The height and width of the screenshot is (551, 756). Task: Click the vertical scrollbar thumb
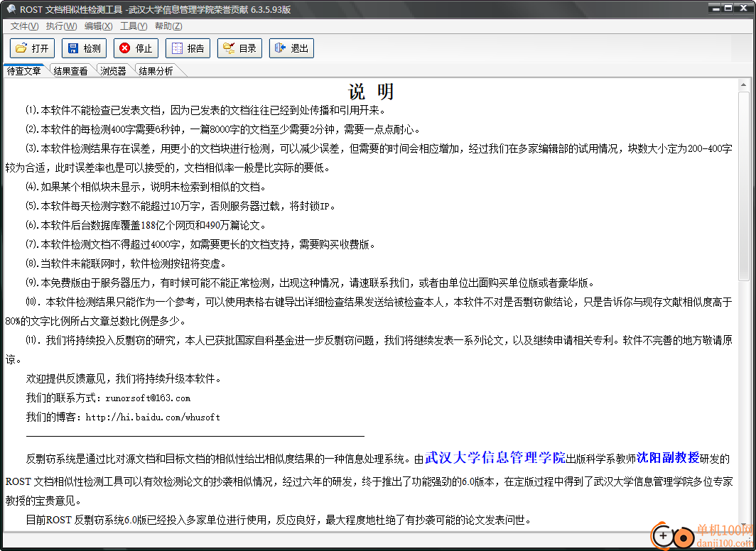743,185
